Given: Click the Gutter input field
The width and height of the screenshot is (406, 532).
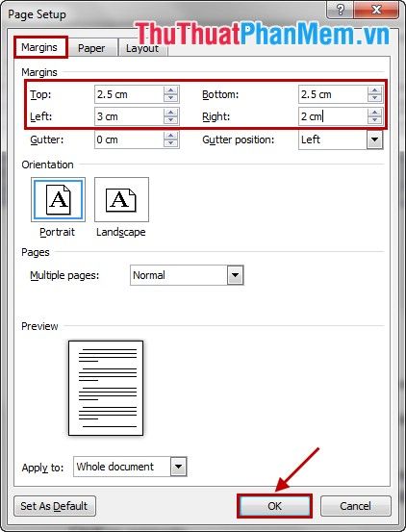Looking at the screenshot, I should point(129,139).
